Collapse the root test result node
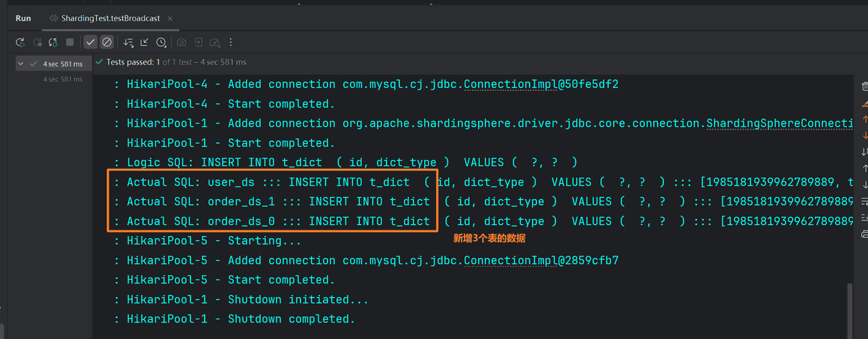 coord(20,64)
